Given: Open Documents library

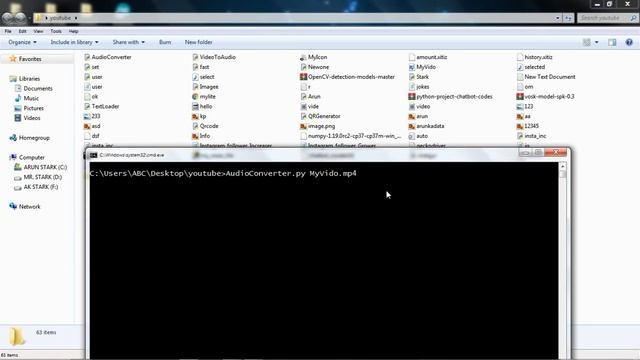Looking at the screenshot, I should 38,88.
